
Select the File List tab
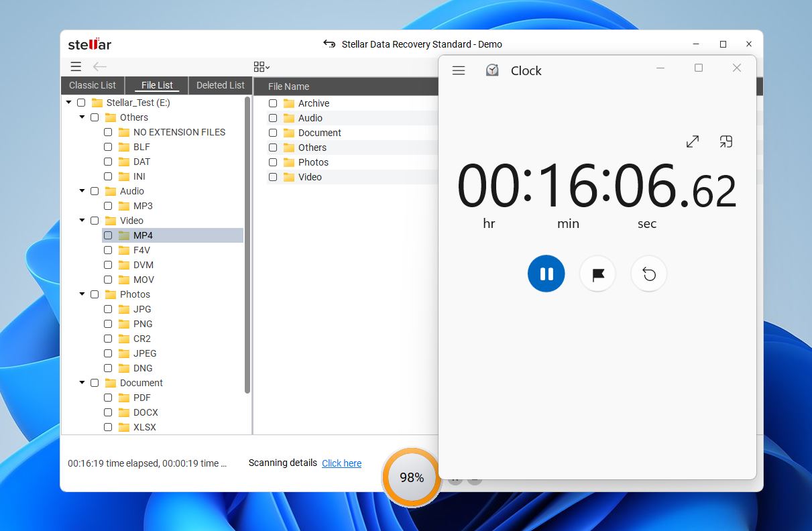point(157,85)
